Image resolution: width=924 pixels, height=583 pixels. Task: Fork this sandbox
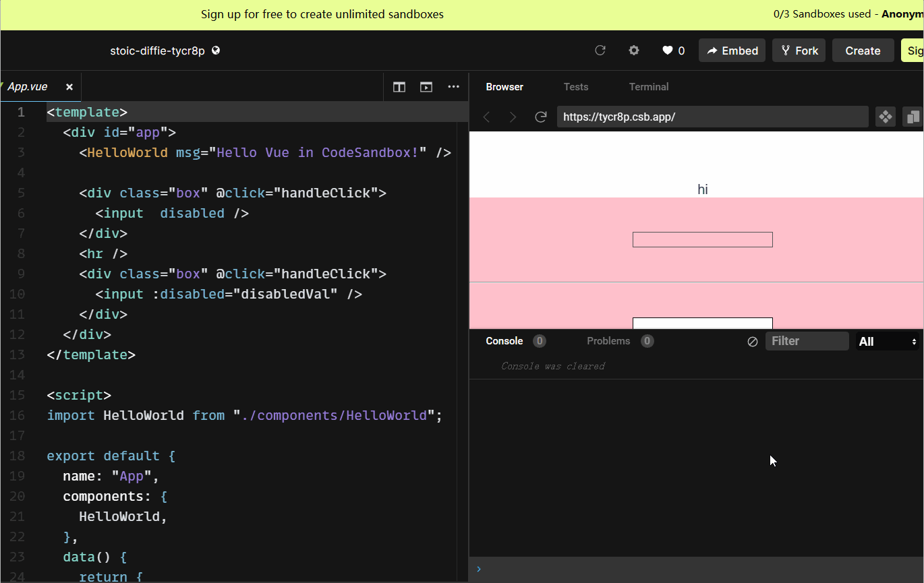pyautogui.click(x=799, y=51)
